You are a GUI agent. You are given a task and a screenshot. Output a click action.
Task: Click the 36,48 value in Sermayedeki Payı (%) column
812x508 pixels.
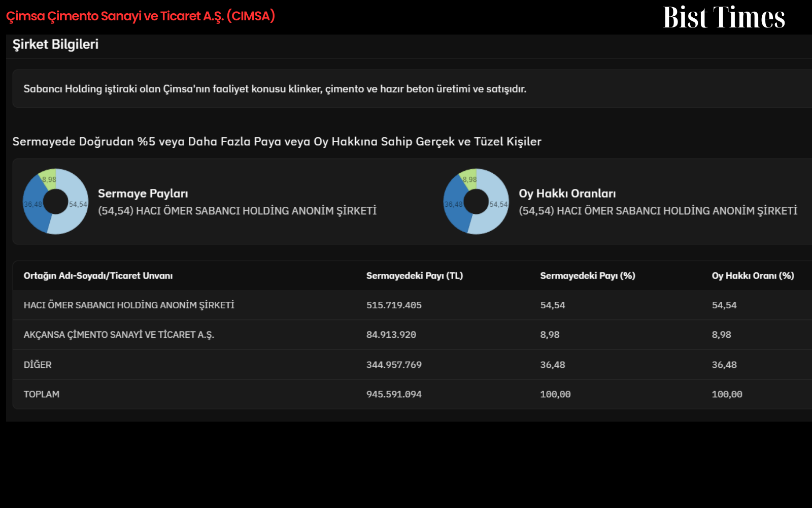(x=553, y=365)
